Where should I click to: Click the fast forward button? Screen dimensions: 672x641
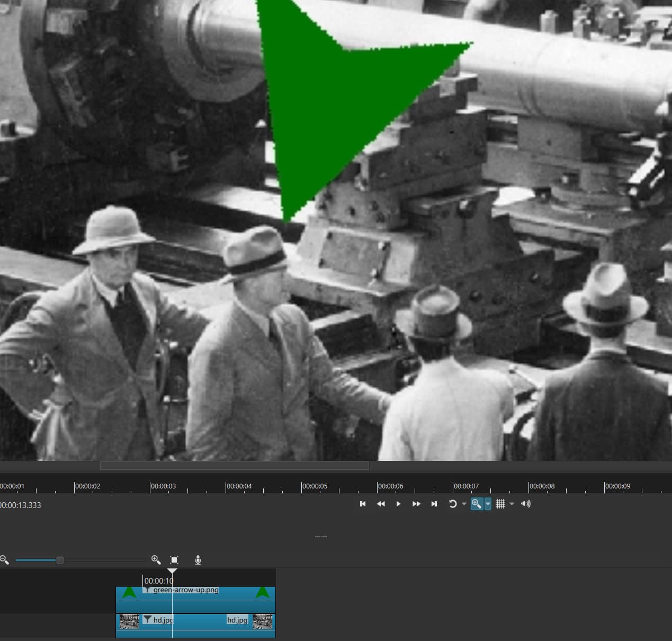point(416,504)
